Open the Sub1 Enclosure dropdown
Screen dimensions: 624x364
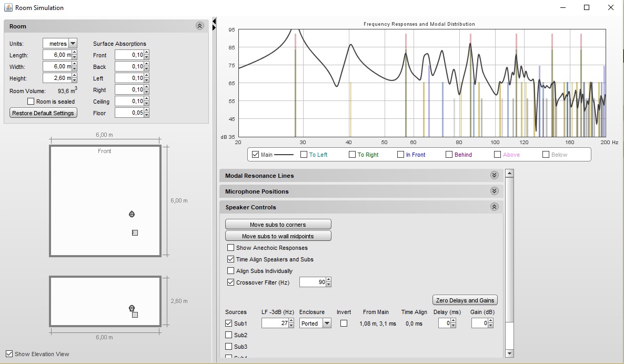(x=327, y=323)
